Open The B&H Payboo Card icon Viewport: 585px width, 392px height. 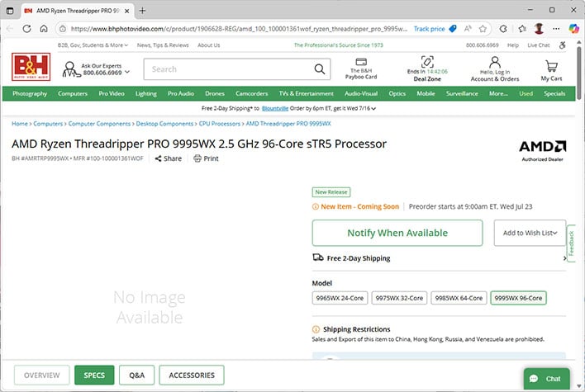[361, 62]
